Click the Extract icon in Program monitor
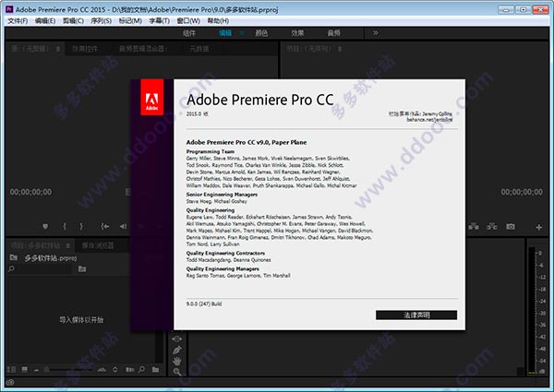 [x=492, y=227]
